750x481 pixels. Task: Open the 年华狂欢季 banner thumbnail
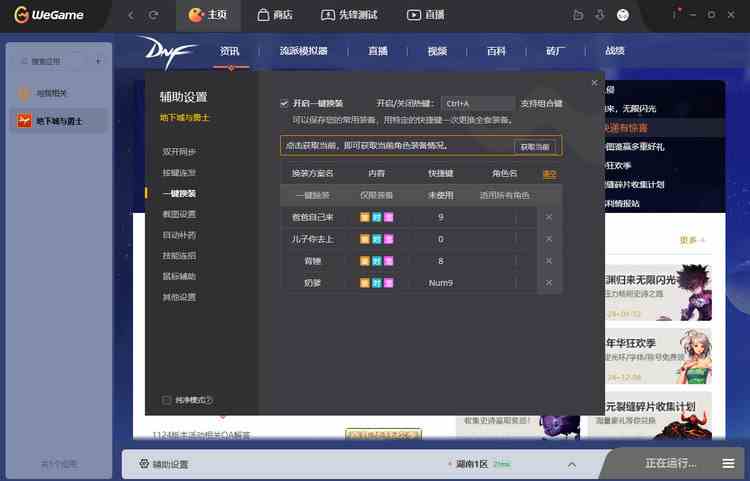pos(658,356)
